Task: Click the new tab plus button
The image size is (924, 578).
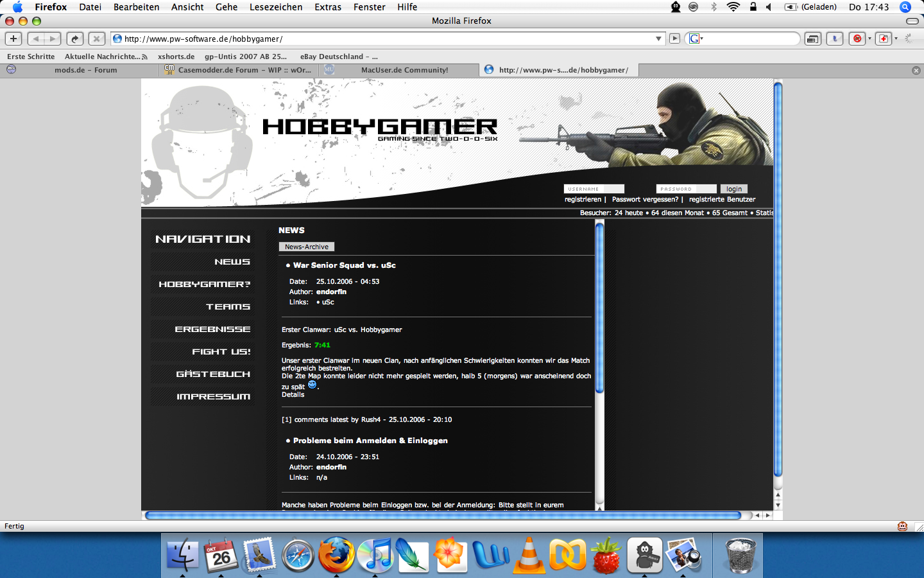Action: pos(13,39)
